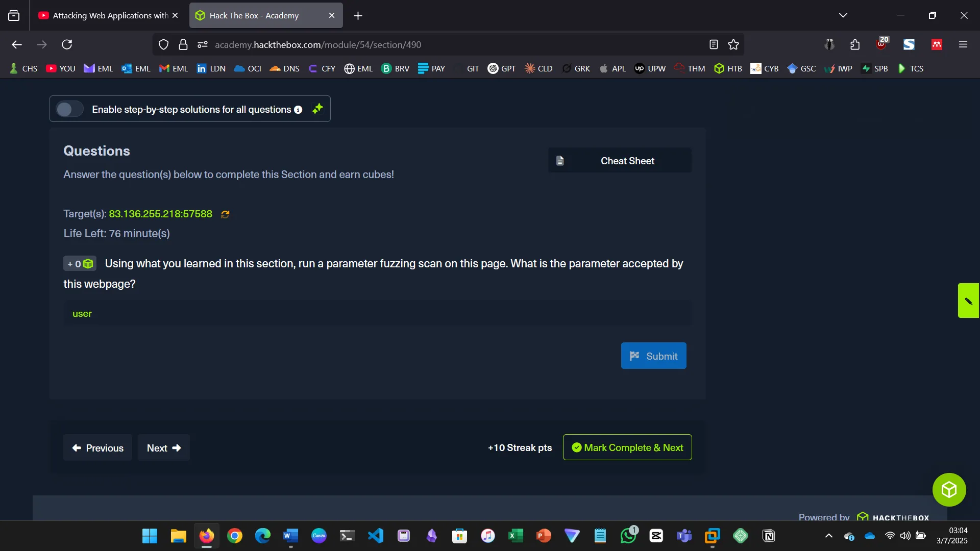Expand hidden icons in the system tray
The width and height of the screenshot is (980, 551).
(829, 536)
